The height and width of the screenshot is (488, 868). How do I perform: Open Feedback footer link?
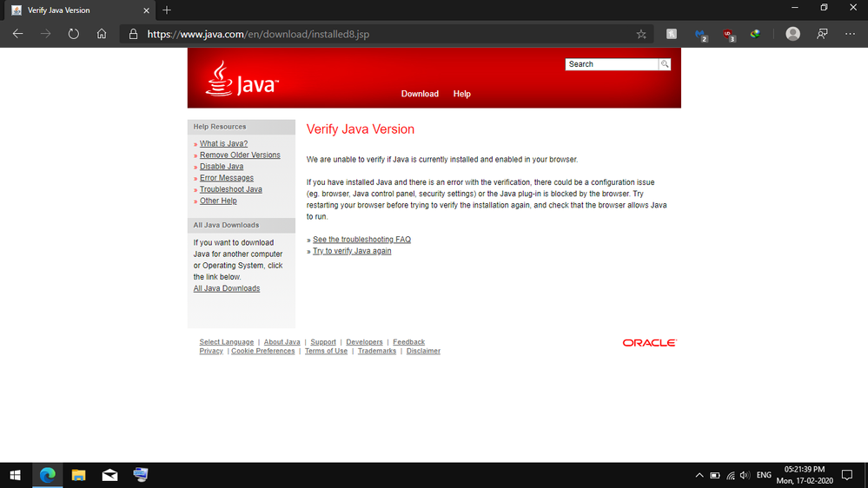click(x=408, y=342)
